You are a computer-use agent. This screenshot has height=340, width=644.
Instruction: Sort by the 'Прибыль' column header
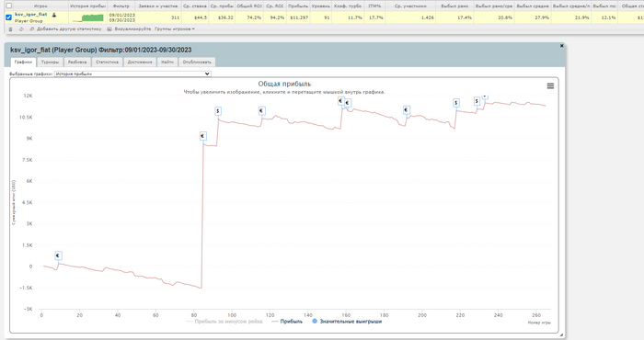point(298,6)
